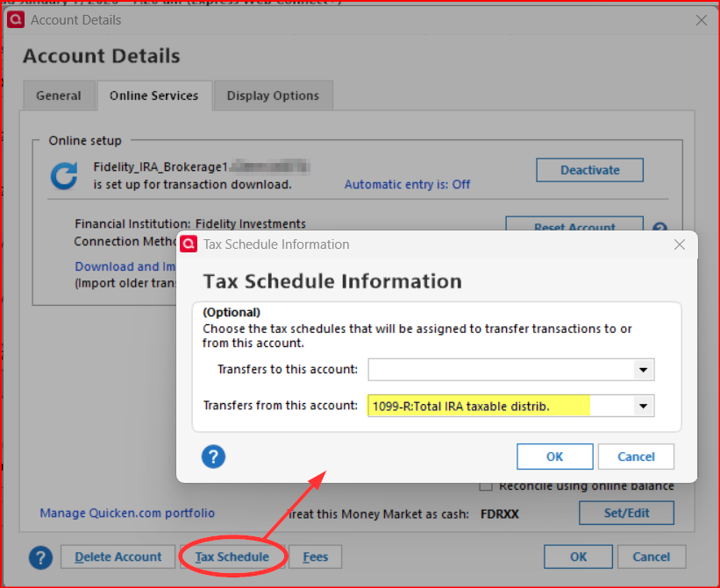
Task: Click the Automatic entry is: Off link
Action: [x=407, y=184]
